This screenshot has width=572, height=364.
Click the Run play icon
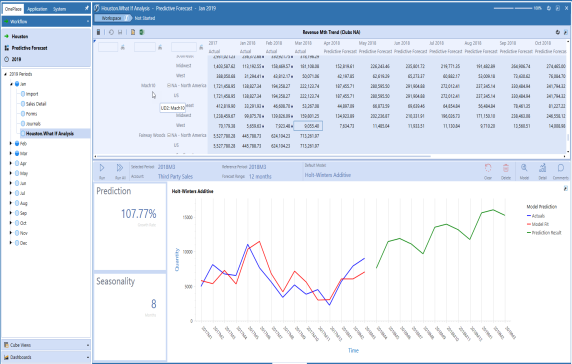point(102,168)
